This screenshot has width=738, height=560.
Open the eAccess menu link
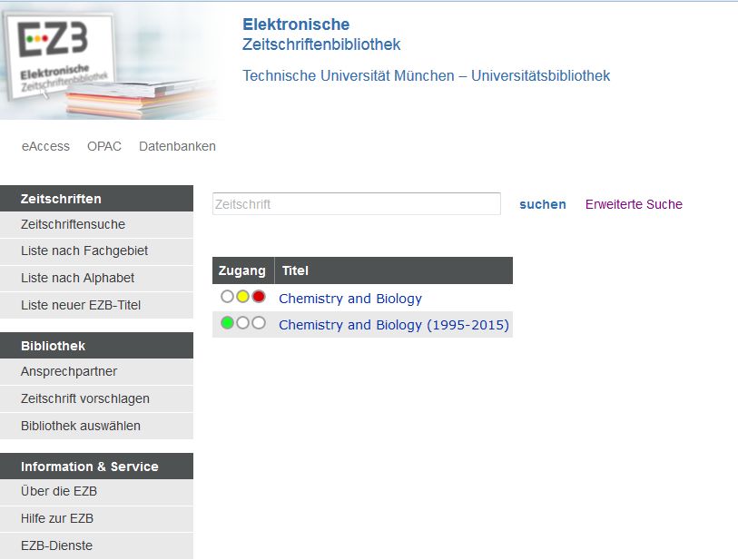tap(45, 146)
